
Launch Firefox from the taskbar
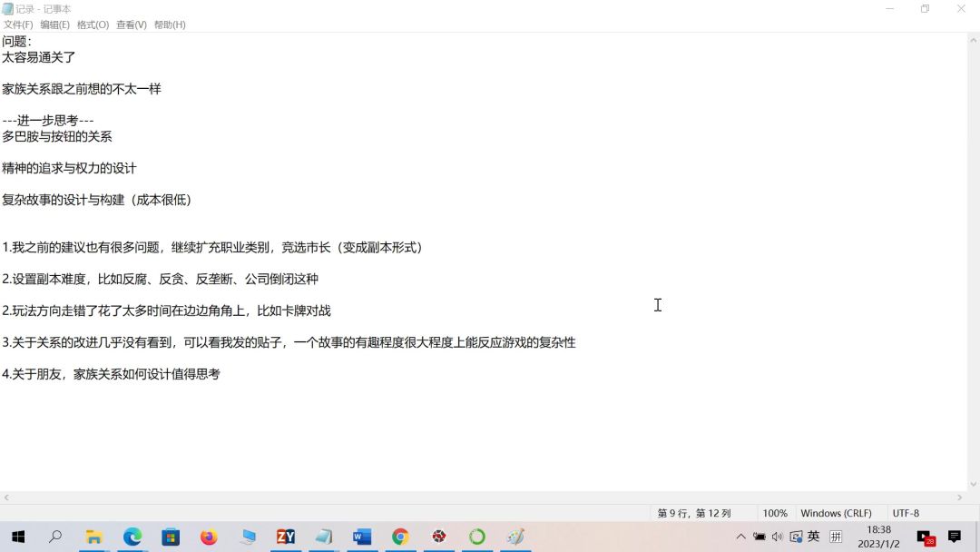coord(209,537)
